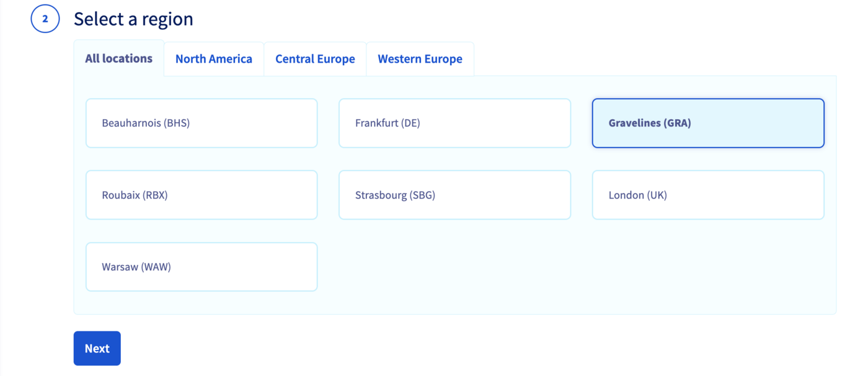This screenshot has height=376, width=868.
Task: Click the "Frankfurt (DE)" label text
Action: click(387, 123)
